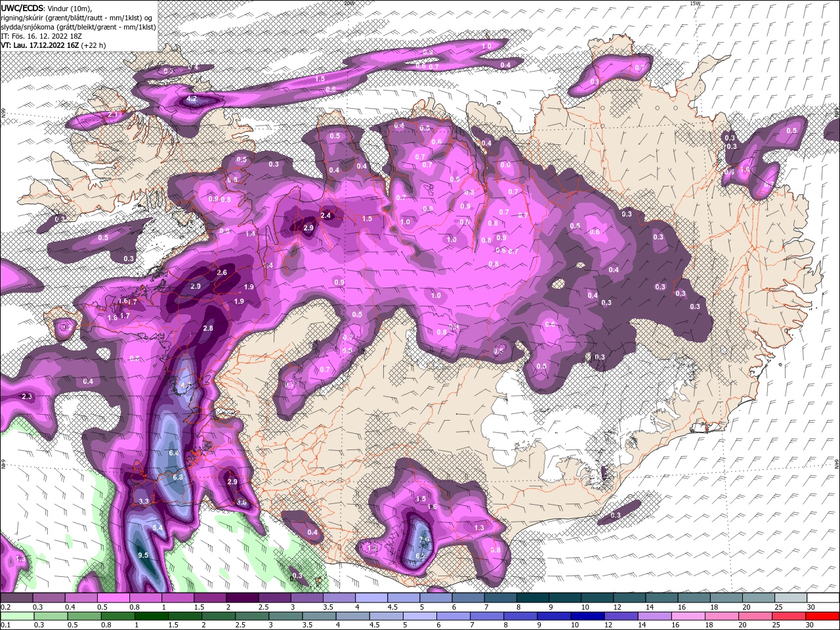Click the 0.2 label in upper legend
840x630 pixels.
pyautogui.click(x=5, y=607)
